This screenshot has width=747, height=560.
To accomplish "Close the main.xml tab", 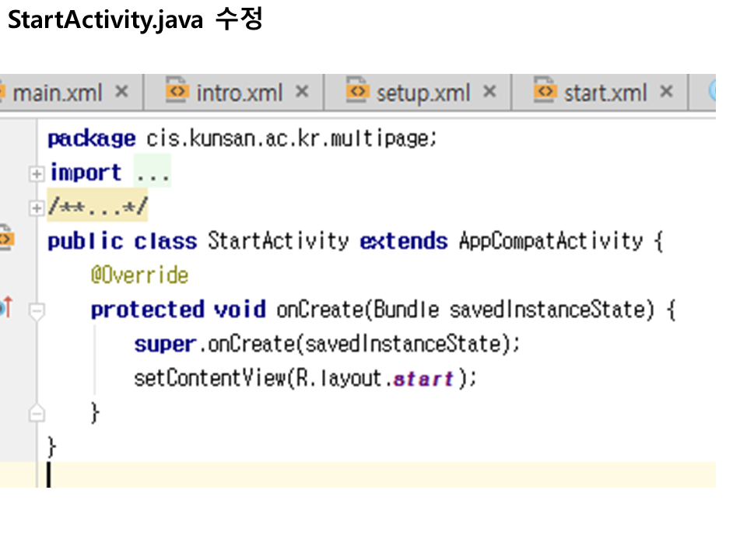I will tap(121, 92).
